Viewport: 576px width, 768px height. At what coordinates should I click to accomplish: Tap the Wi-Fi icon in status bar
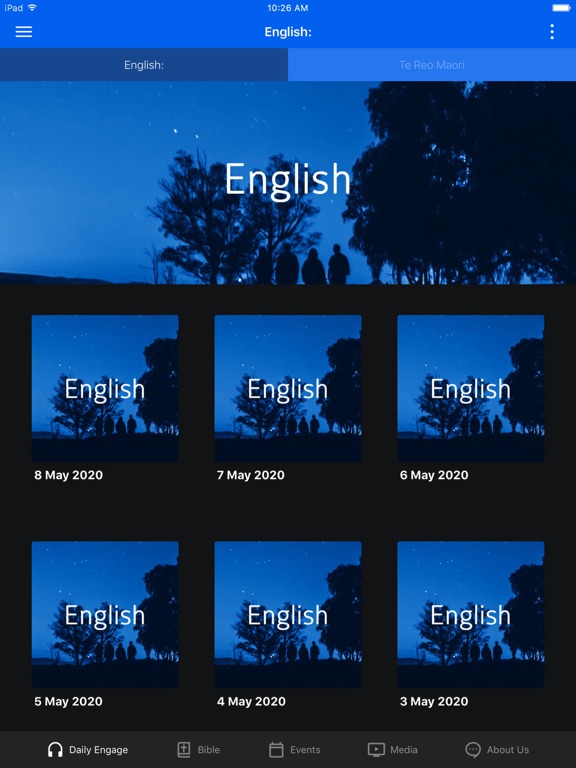click(x=32, y=7)
